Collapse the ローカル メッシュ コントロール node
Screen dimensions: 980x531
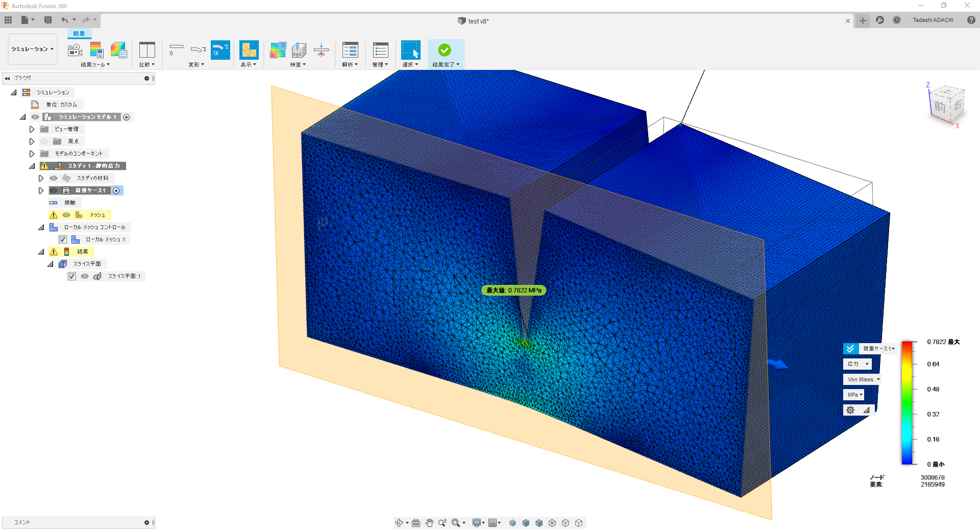point(41,227)
